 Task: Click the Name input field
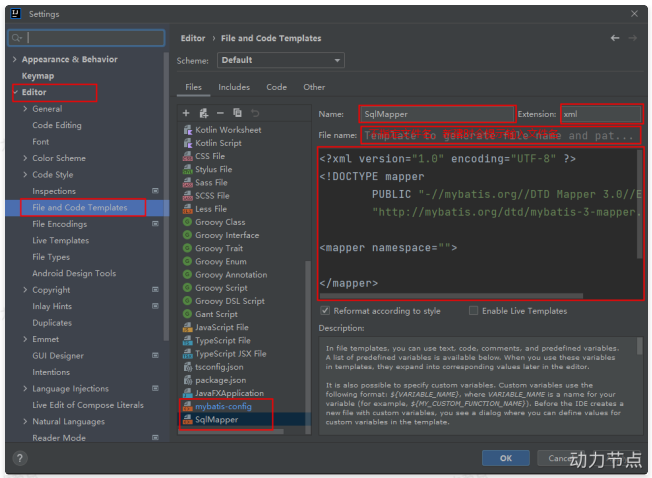tap(437, 114)
